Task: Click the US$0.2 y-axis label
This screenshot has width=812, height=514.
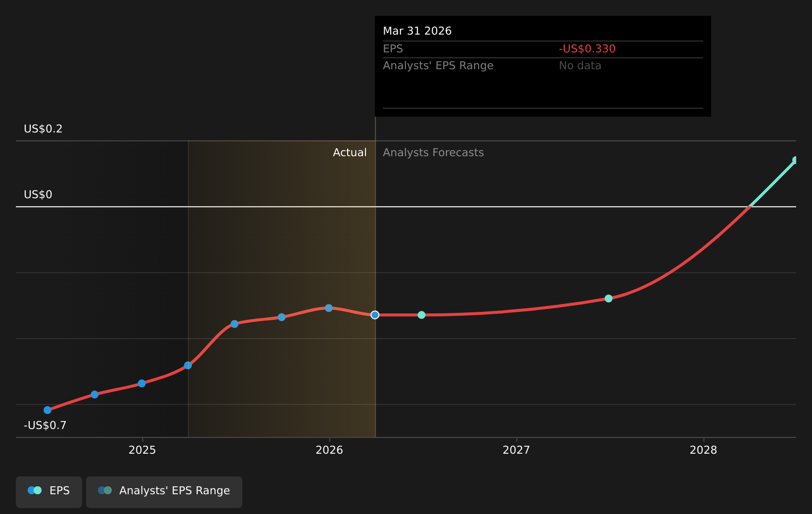Action: (44, 129)
